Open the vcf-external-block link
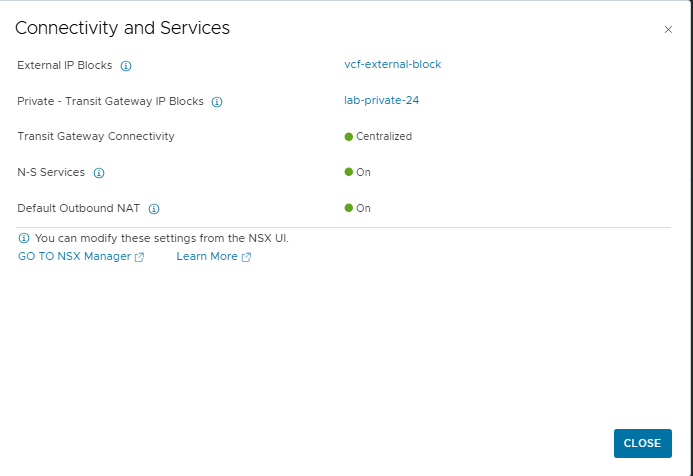Viewport: 693px width, 476px height. click(392, 64)
